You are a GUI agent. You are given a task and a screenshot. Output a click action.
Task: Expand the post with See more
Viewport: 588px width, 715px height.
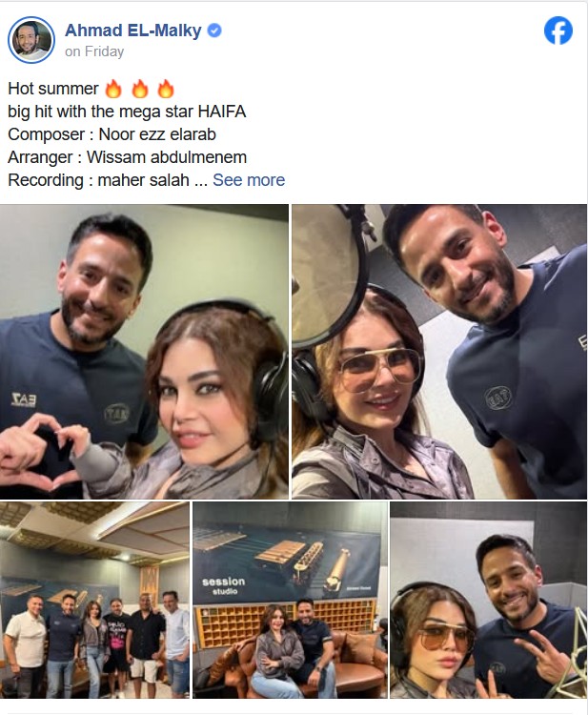(x=249, y=180)
